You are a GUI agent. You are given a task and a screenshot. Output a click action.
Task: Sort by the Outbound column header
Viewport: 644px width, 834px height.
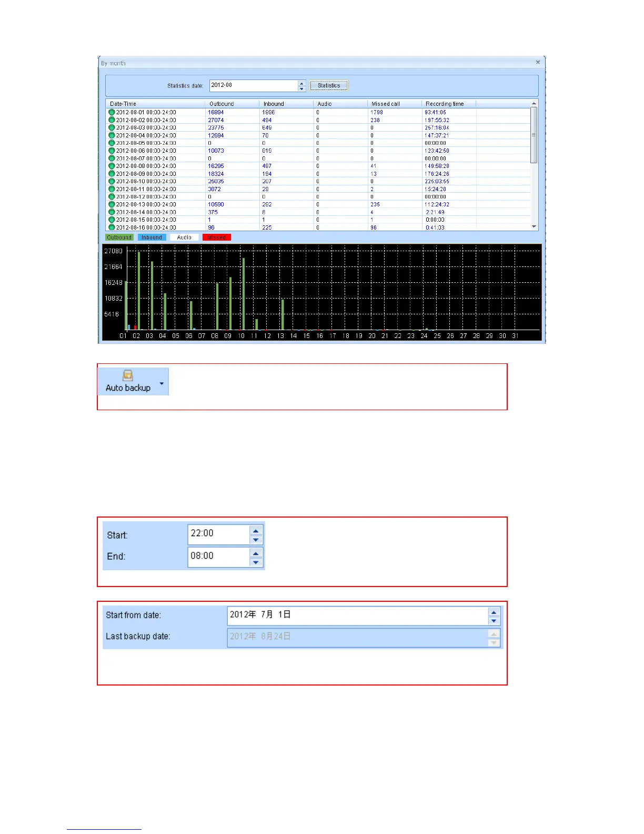232,104
